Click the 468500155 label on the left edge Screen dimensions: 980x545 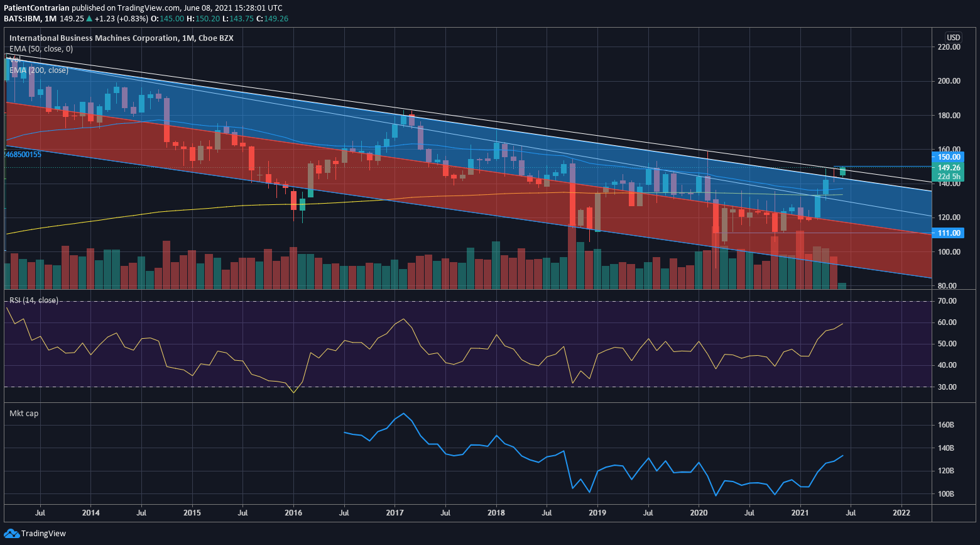point(22,155)
